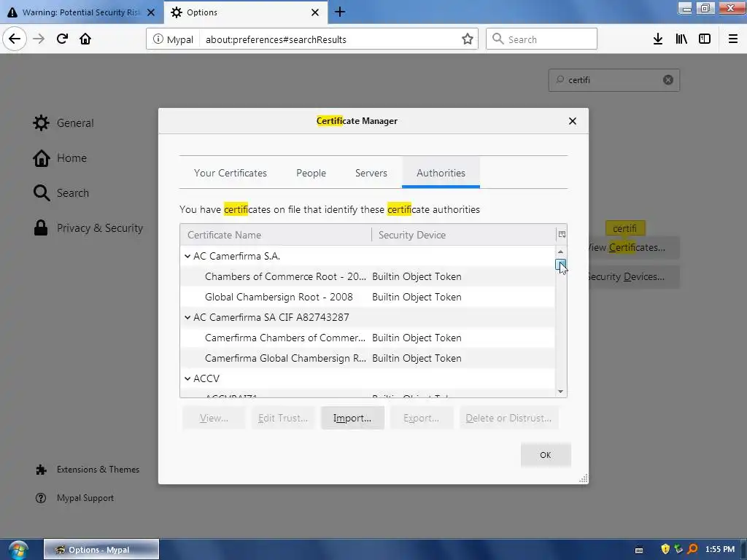Select Camerfirma Chambers of Commer... row
This screenshot has width=747, height=560.
[x=368, y=338]
